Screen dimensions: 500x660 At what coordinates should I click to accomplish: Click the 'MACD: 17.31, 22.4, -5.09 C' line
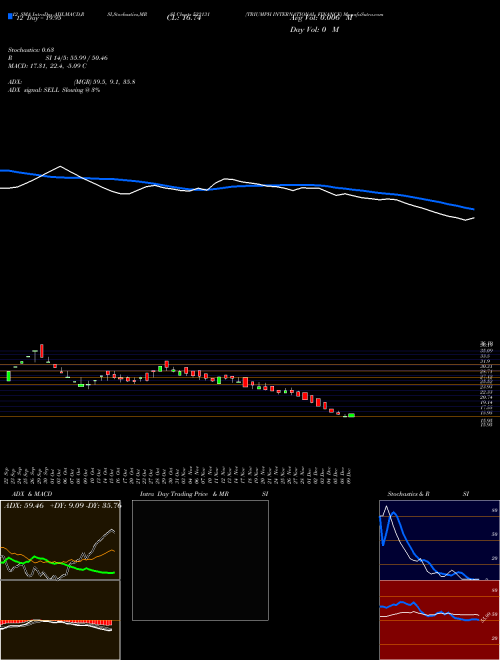[x=48, y=66]
